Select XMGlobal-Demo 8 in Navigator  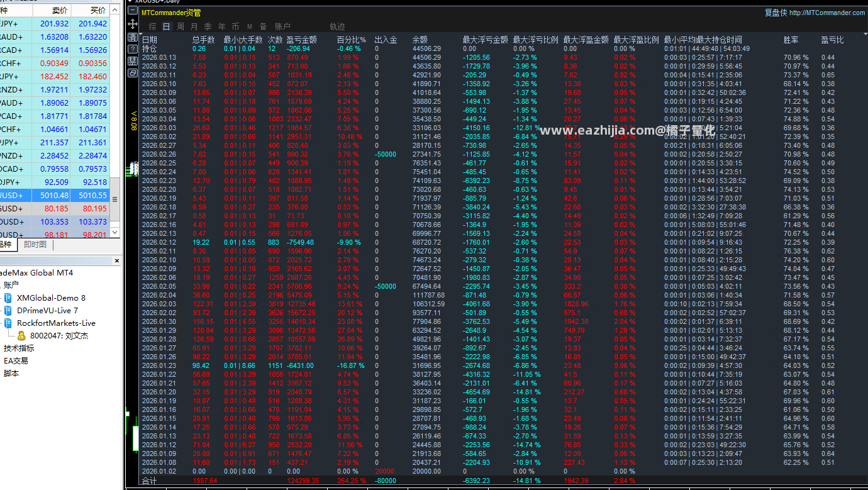[51, 298]
